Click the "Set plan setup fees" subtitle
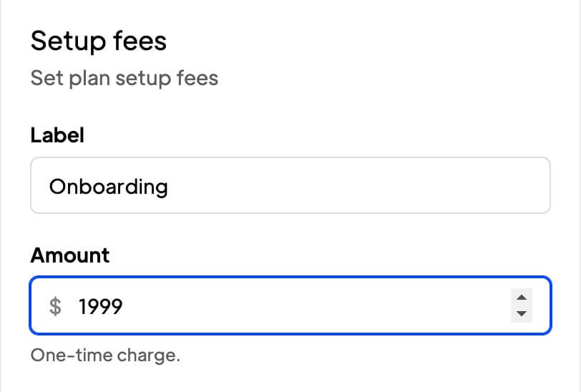The height and width of the screenshot is (392, 581). [124, 77]
